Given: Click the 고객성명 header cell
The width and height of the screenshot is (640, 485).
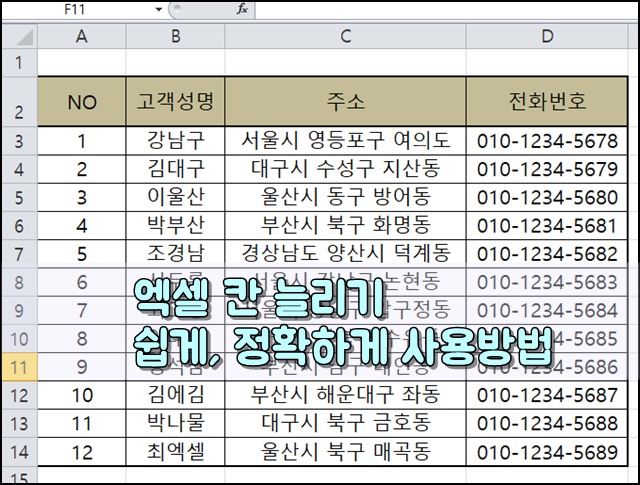Looking at the screenshot, I should point(176,101).
